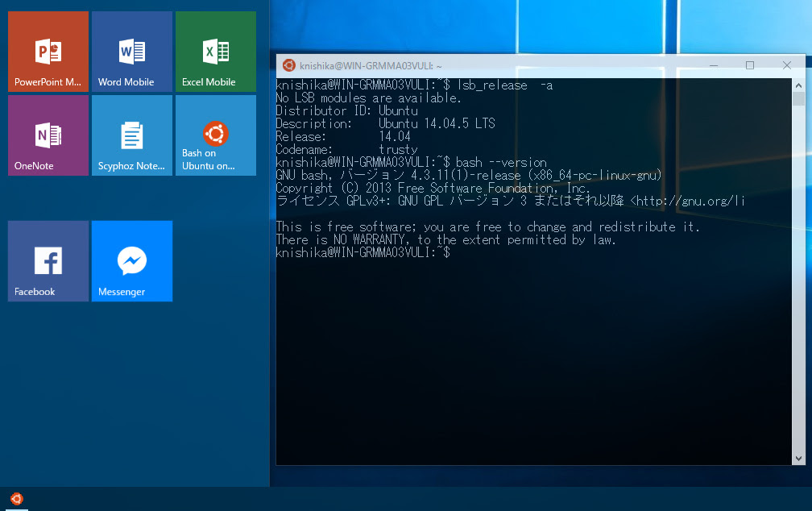812x511 pixels.
Task: Click the 'This is free software' line
Action: tap(488, 227)
